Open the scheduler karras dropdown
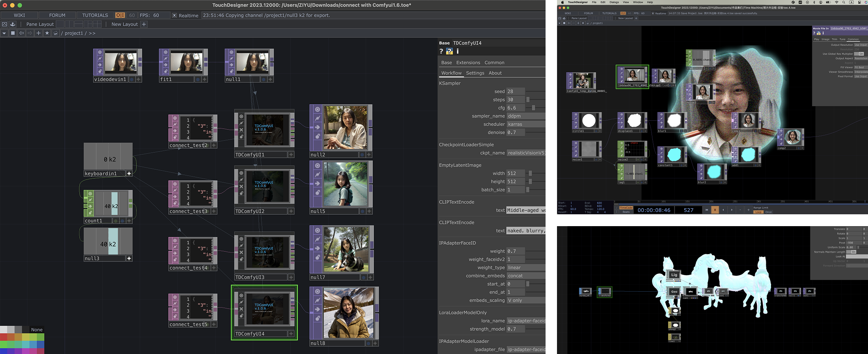 point(526,124)
